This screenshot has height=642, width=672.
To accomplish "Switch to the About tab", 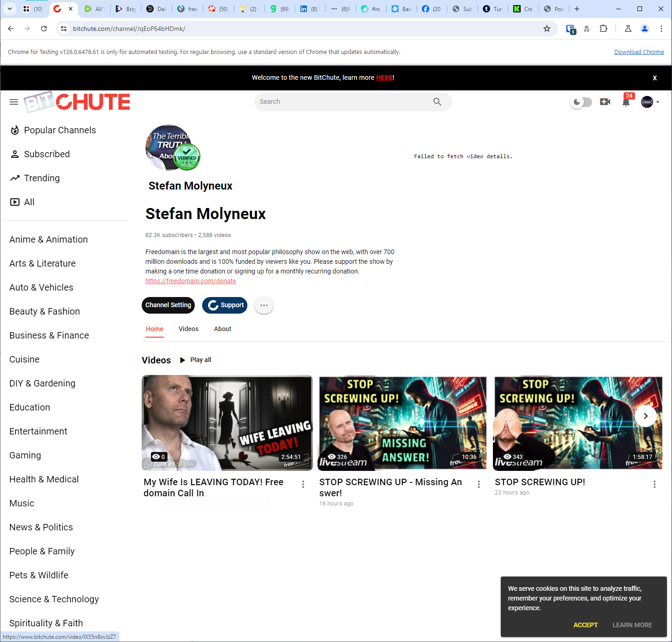I will coord(222,329).
